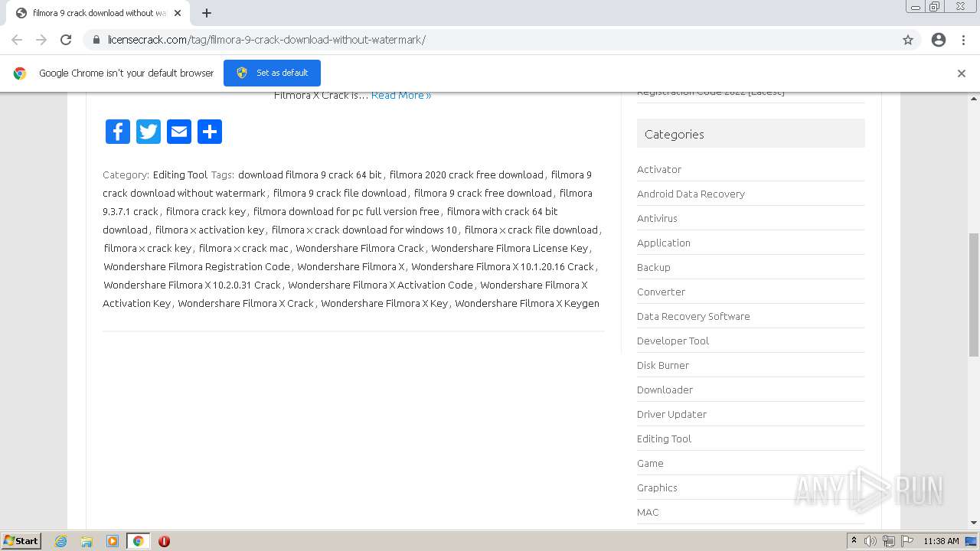Launch media player from taskbar
The height and width of the screenshot is (551, 980).
point(113,541)
